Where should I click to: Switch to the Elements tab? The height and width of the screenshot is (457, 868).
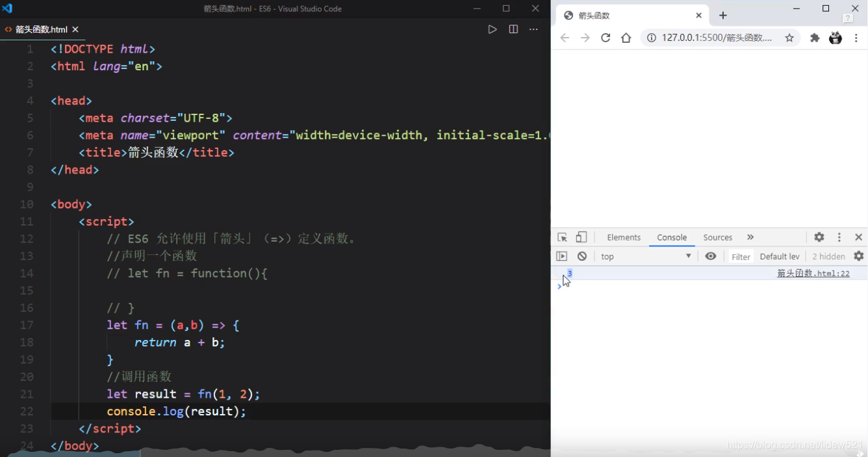[x=624, y=237]
